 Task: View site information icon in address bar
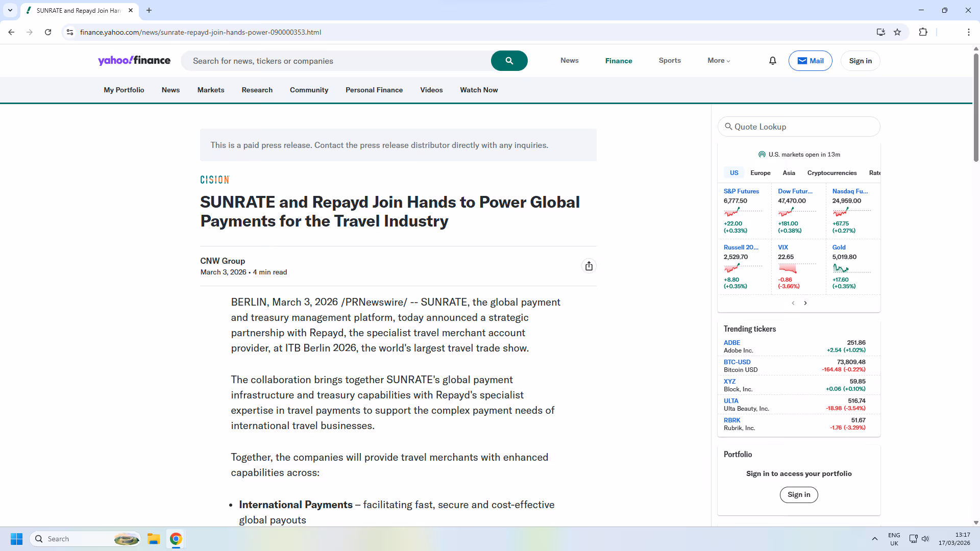(x=70, y=32)
